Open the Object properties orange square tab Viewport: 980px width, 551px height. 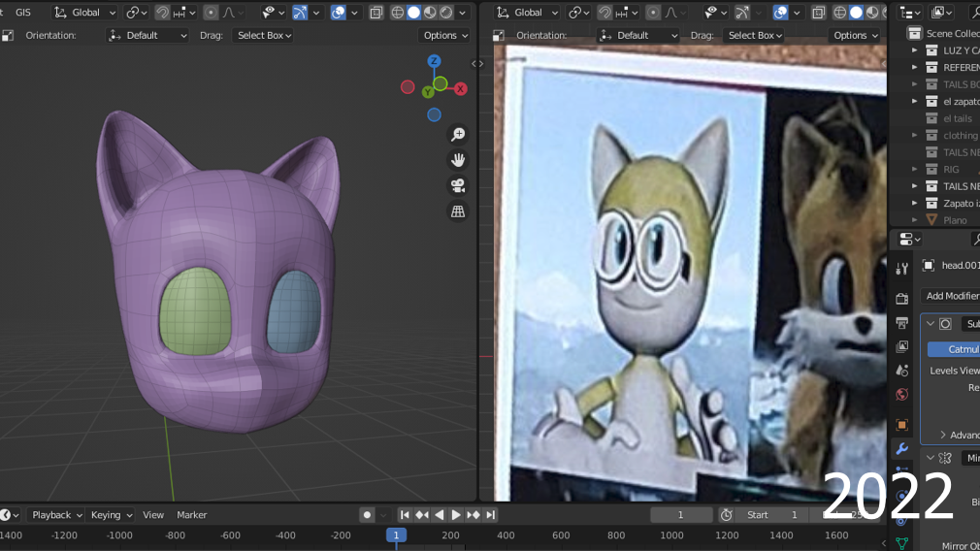[901, 424]
